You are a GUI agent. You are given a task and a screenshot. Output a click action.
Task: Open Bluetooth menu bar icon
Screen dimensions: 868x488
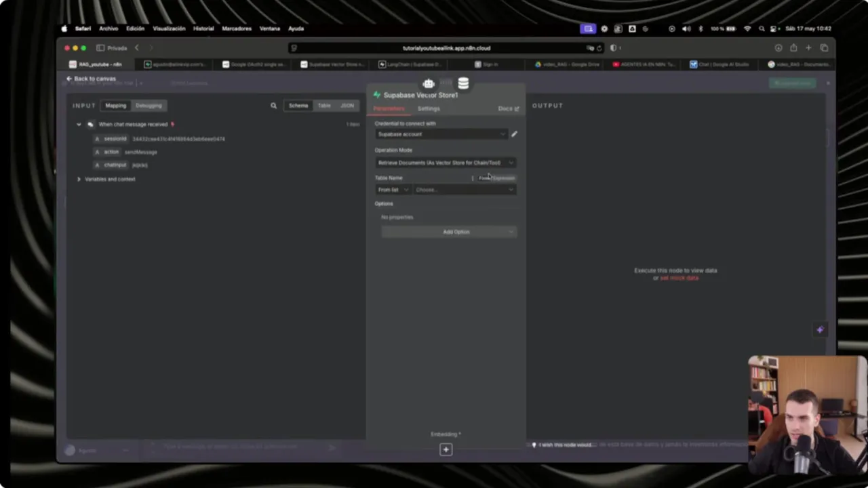pos(701,28)
